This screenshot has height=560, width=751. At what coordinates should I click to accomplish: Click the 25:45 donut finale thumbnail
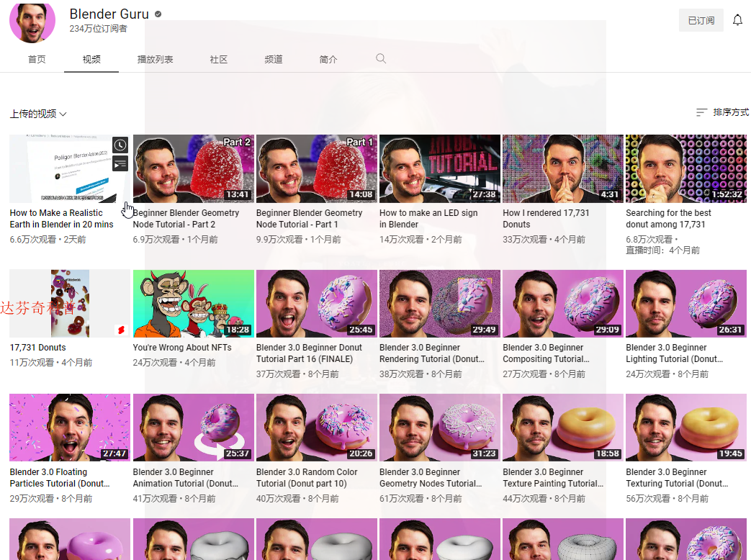point(317,304)
